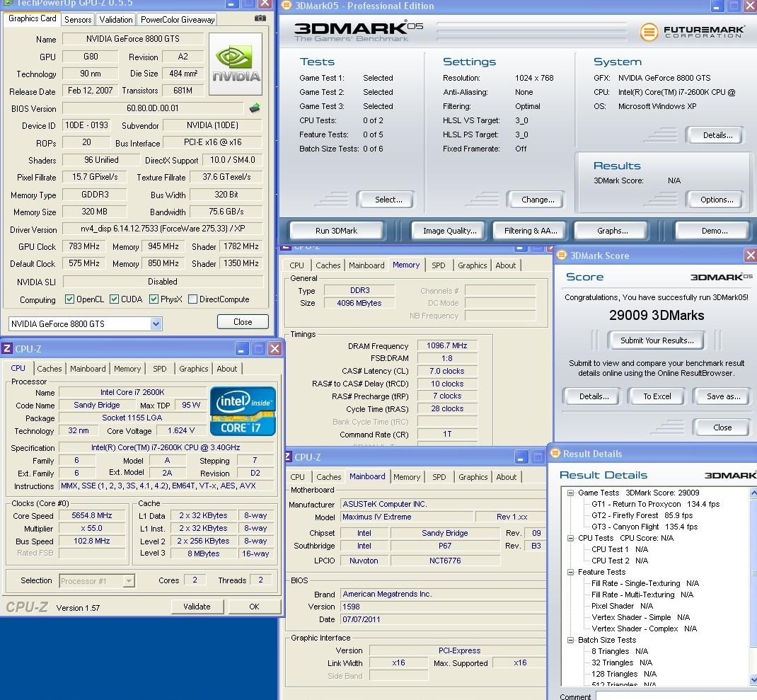The image size is (757, 700).
Task: Open Filtering & AA... settings
Action: click(531, 231)
